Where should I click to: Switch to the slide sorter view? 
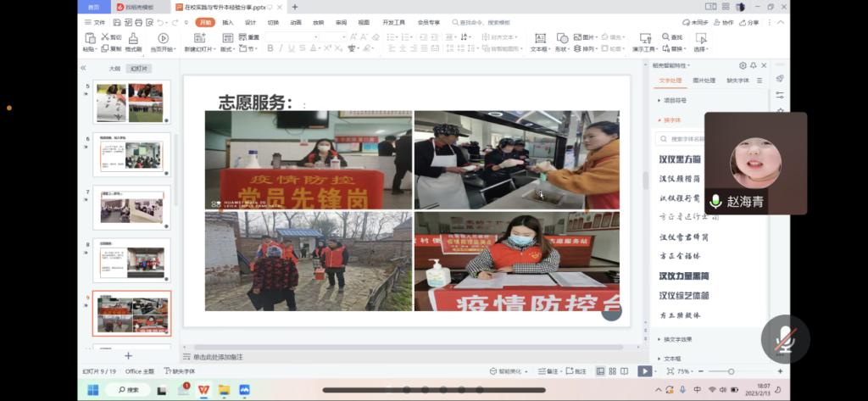coord(612,371)
